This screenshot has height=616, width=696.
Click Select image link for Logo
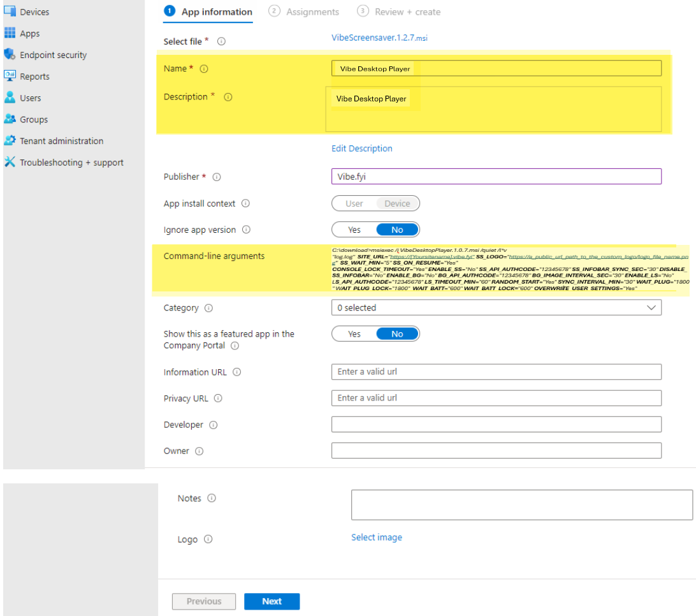pos(377,538)
